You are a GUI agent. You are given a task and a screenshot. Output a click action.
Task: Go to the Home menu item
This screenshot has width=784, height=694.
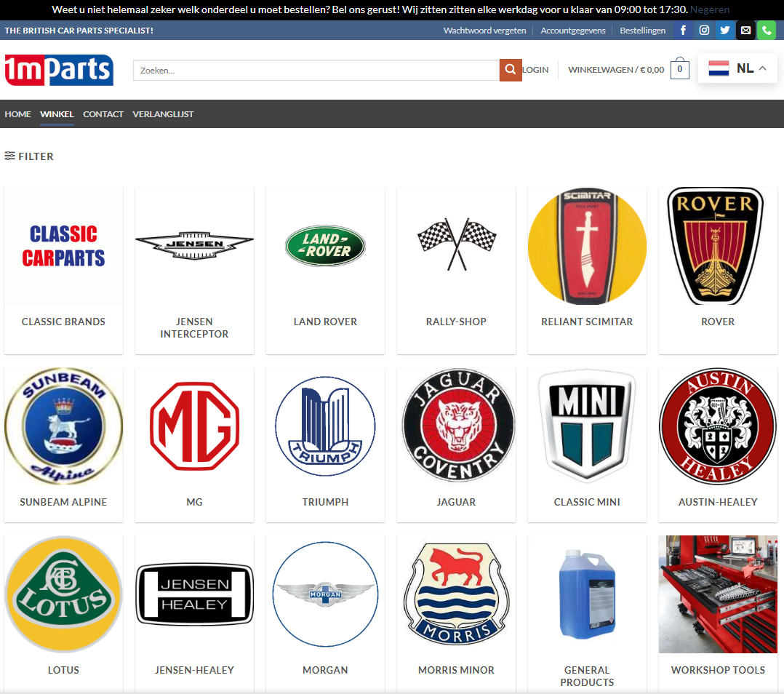[x=17, y=114]
